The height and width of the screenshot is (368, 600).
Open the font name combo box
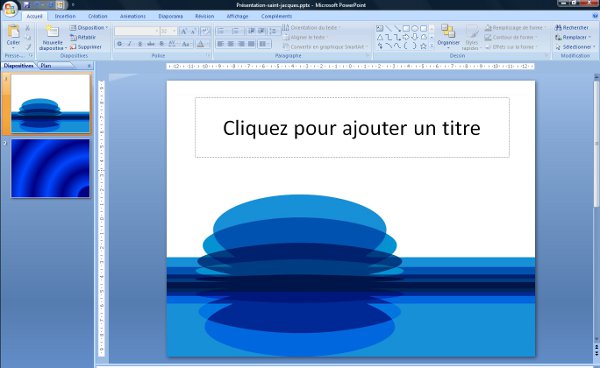pos(137,31)
